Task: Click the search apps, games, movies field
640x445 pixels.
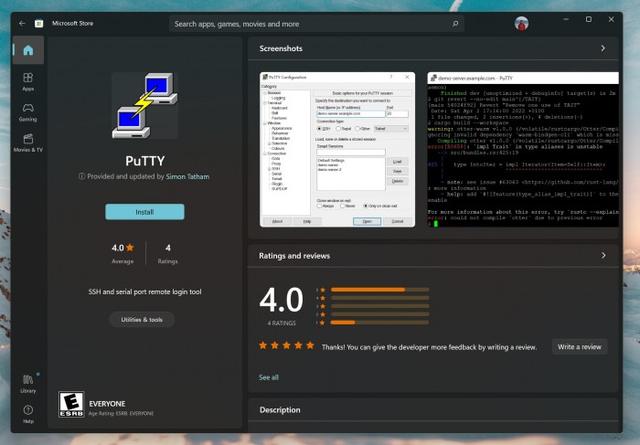Action: 316,24
